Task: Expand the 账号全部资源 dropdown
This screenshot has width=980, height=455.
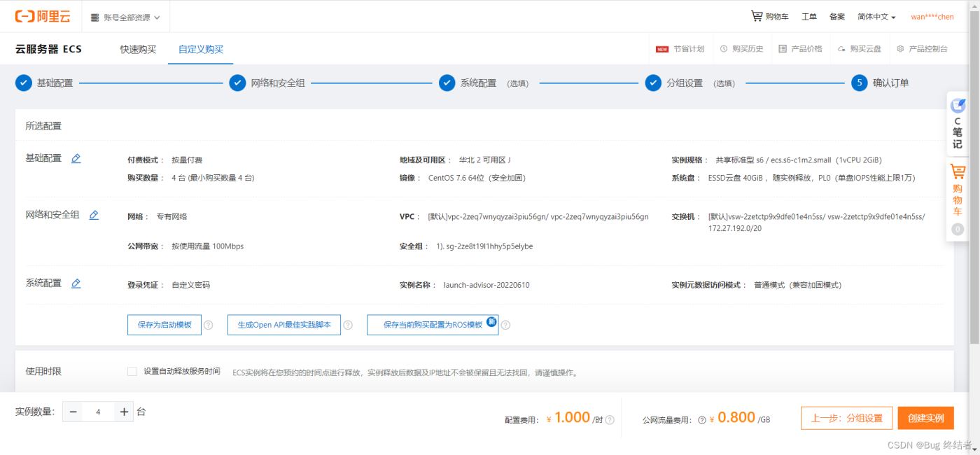Action: [125, 17]
